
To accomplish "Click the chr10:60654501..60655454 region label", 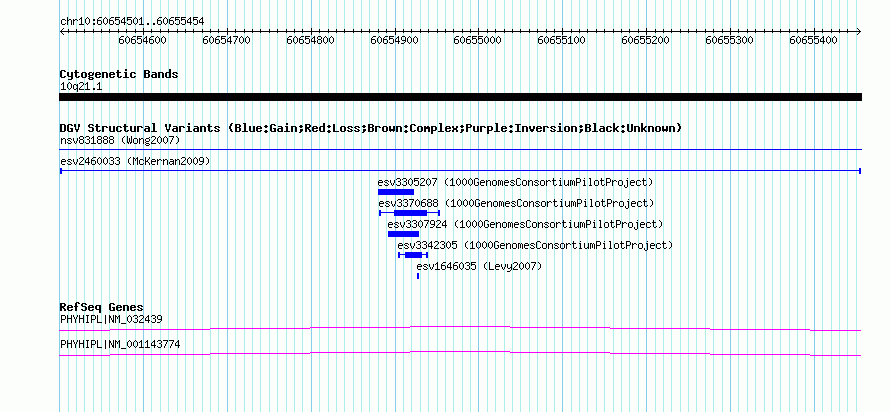I will pyautogui.click(x=132, y=22).
